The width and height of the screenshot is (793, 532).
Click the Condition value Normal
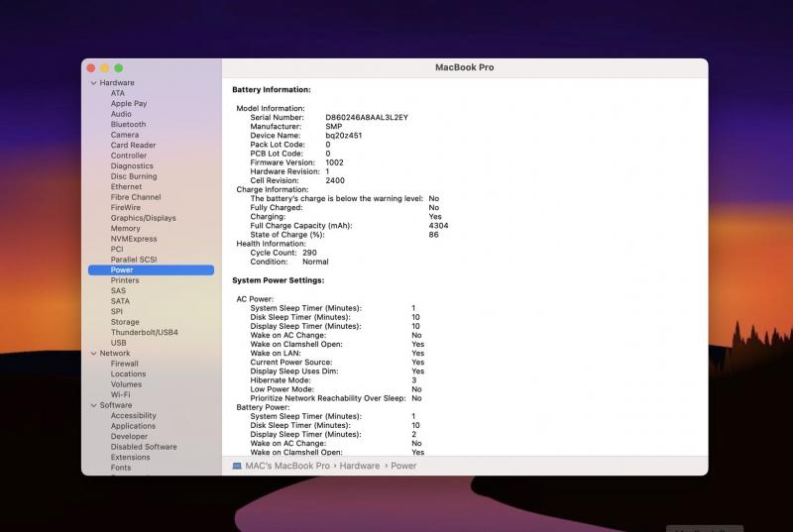(315, 262)
